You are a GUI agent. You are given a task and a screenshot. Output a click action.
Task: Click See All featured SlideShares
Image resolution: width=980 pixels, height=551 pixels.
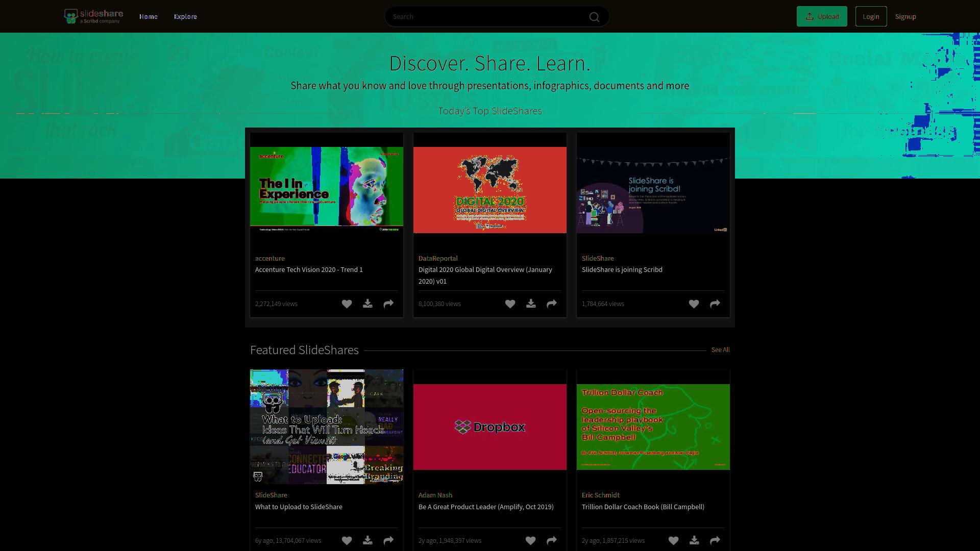[720, 350]
